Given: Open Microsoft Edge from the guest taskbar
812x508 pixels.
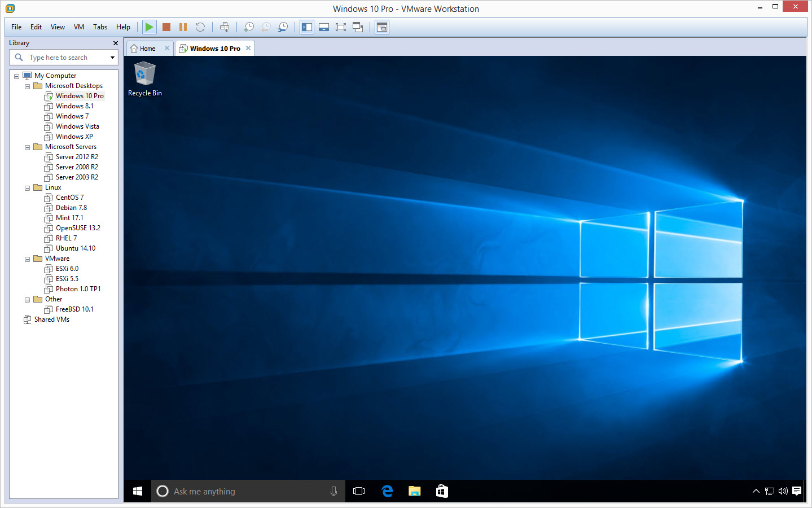Looking at the screenshot, I should tap(387, 491).
